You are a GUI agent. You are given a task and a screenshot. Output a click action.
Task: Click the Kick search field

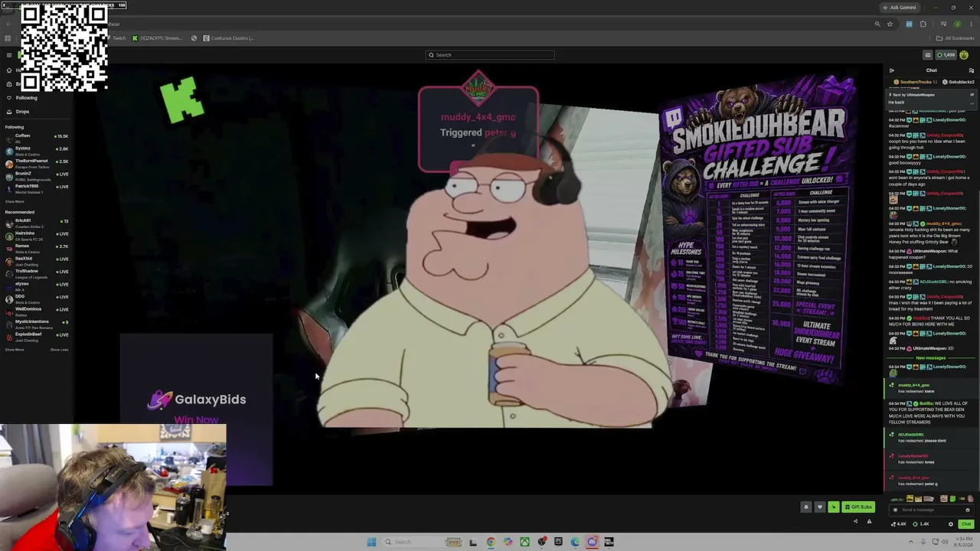[490, 55]
